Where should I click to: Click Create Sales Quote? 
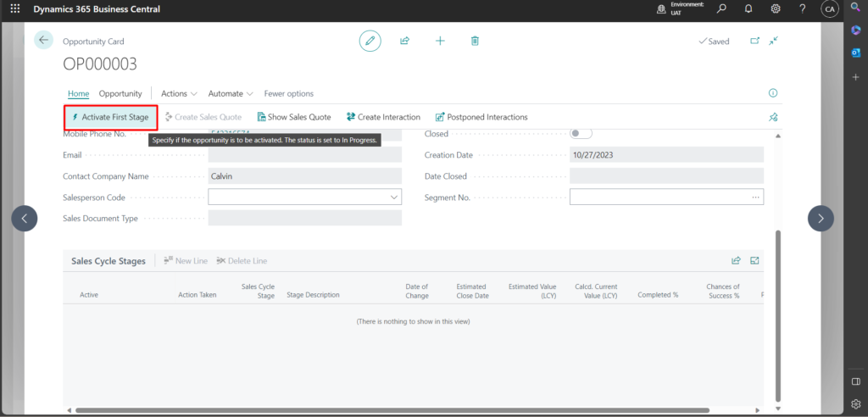click(203, 117)
